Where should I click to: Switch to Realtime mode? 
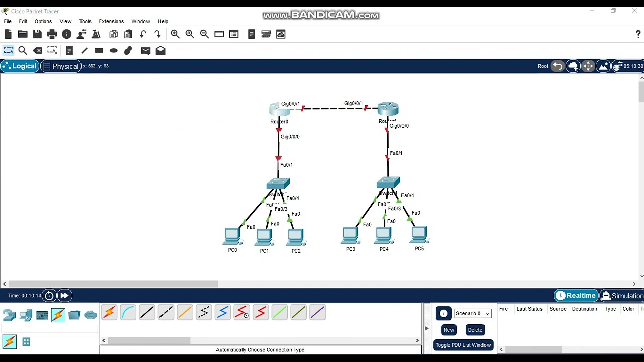[x=576, y=296]
